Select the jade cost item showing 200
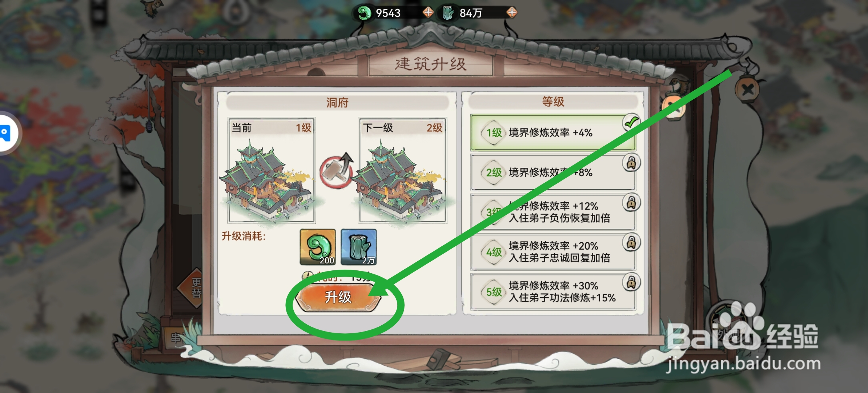 pos(317,247)
